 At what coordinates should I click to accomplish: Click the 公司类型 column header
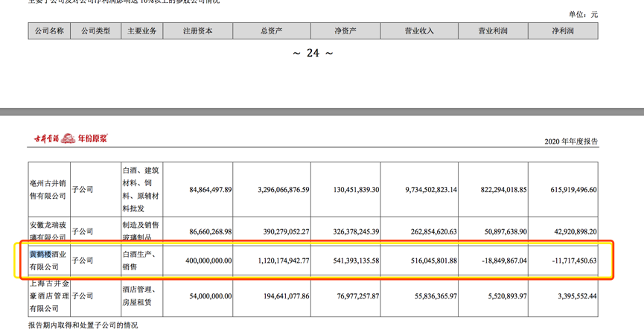(96, 31)
